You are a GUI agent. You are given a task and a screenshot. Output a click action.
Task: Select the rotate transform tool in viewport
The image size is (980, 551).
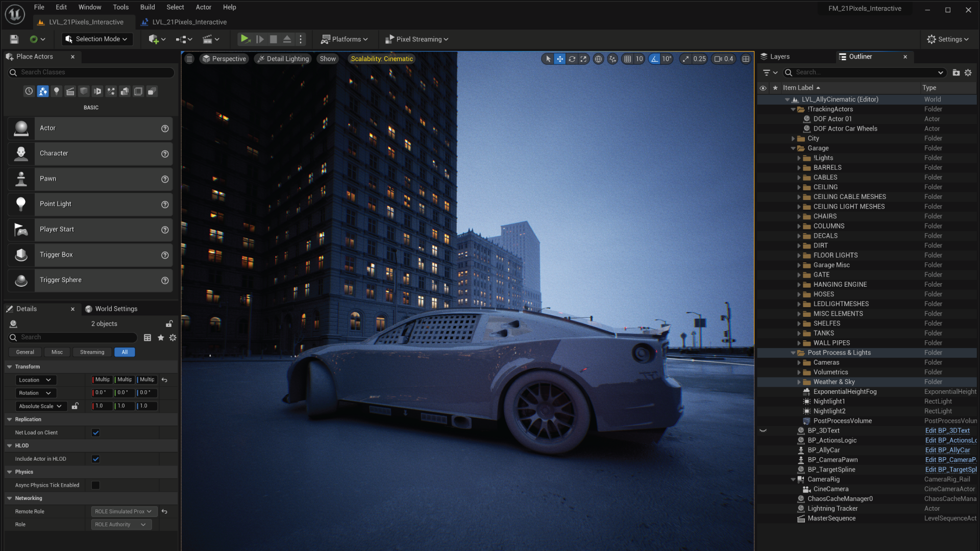click(572, 59)
